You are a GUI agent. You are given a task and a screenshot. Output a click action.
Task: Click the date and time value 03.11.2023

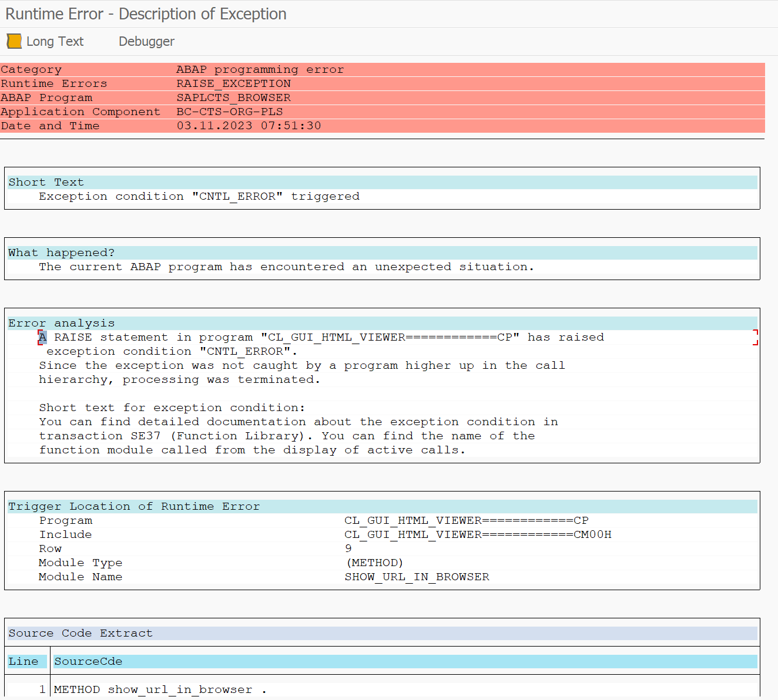(x=249, y=126)
